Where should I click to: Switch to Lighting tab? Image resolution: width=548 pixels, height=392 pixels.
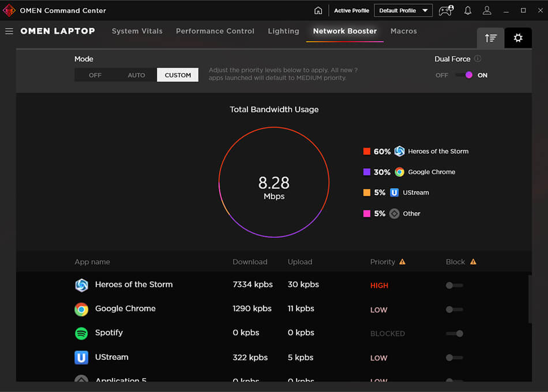tap(283, 31)
